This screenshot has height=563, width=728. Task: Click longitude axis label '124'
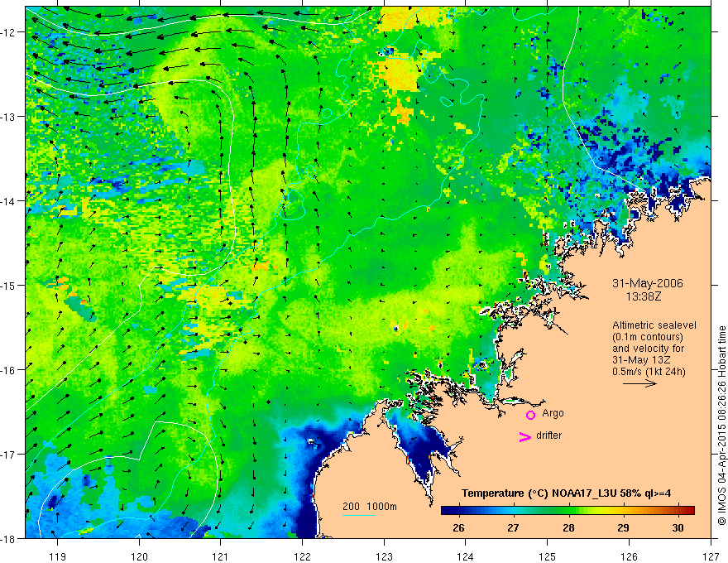pos(466,556)
